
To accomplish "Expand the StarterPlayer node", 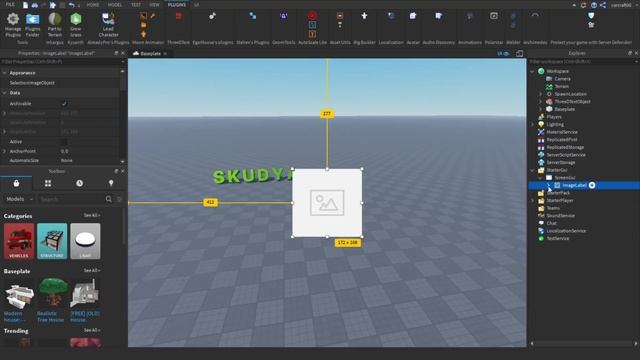I will [x=532, y=201].
